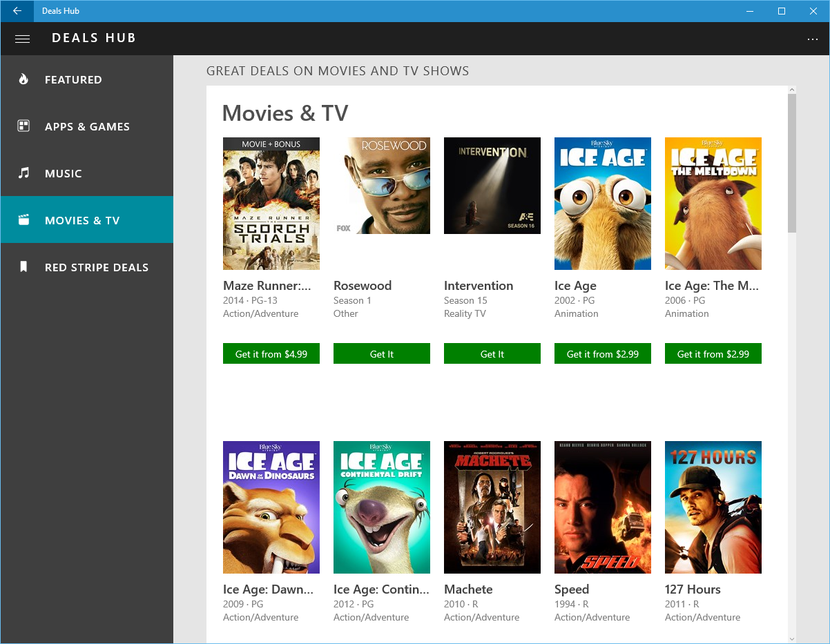Click the vertical scrollbar thumb
Viewport: 830px width, 644px height.
(791, 163)
